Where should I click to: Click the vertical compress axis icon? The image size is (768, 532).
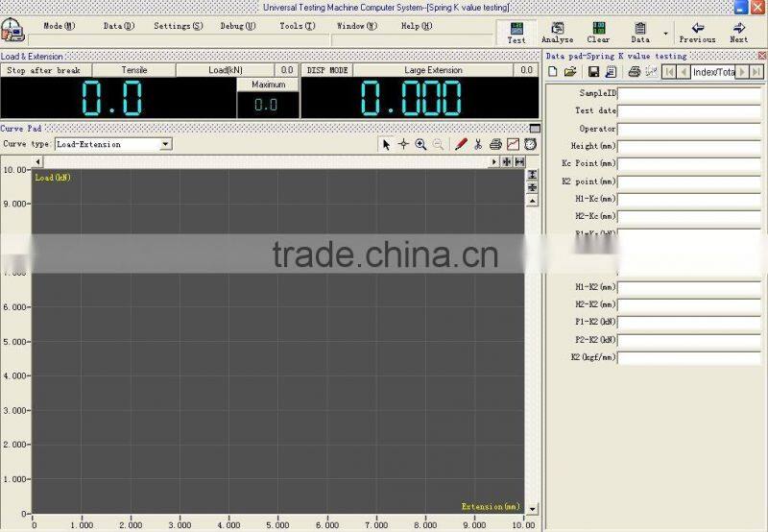pos(533,187)
